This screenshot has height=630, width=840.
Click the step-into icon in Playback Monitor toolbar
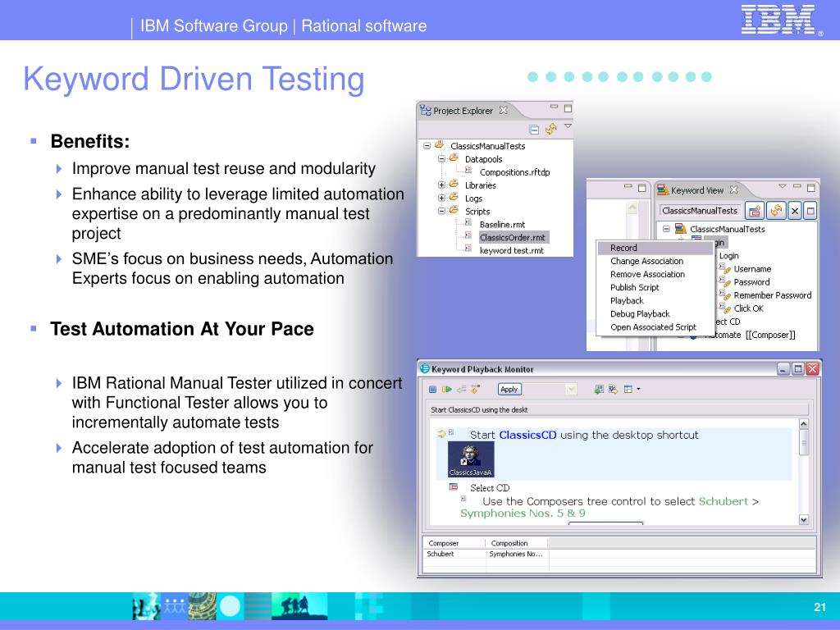(475, 390)
